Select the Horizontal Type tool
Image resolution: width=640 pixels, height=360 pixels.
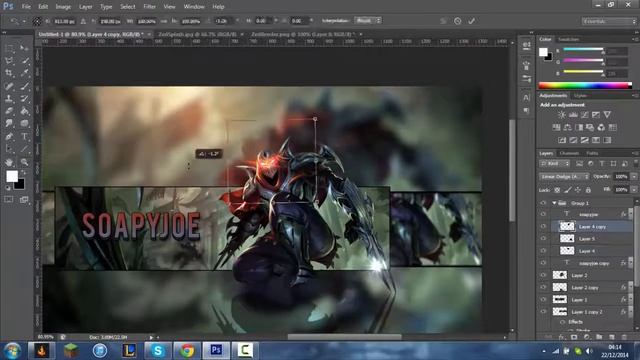click(24, 136)
